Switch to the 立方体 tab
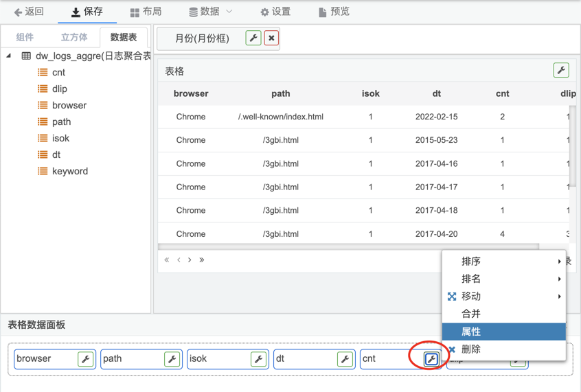Viewport: 581px width, 392px height. (74, 38)
